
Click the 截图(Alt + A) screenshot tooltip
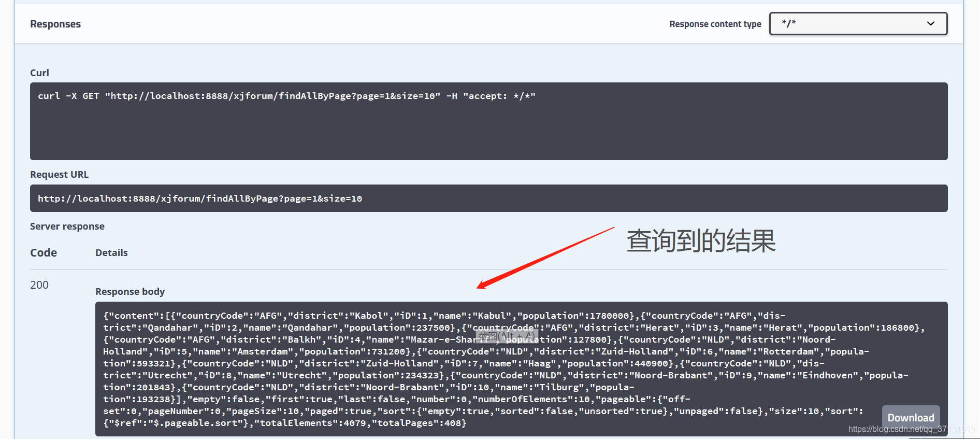coord(506,336)
